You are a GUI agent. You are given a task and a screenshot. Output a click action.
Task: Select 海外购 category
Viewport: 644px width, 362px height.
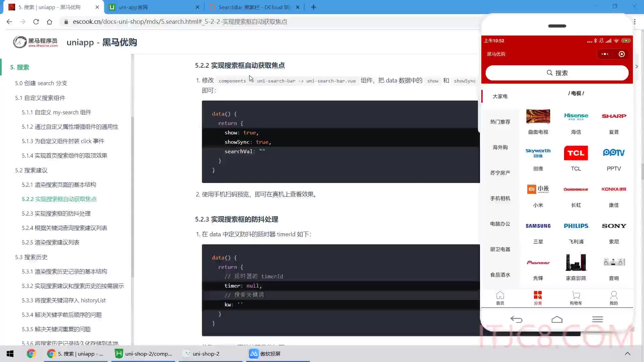[500, 147]
